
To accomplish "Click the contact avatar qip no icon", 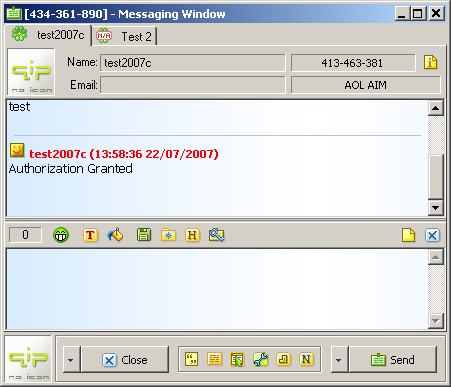I will click(31, 72).
